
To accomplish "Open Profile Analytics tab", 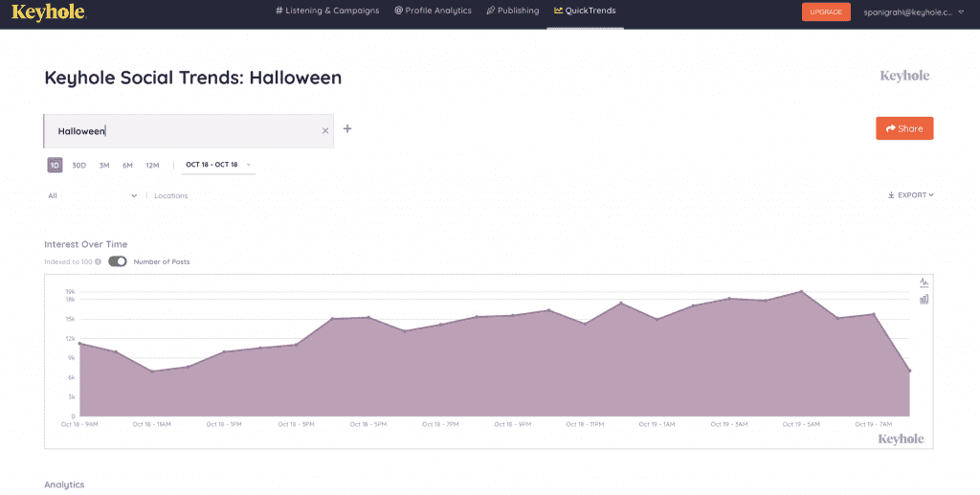I will pos(434,11).
